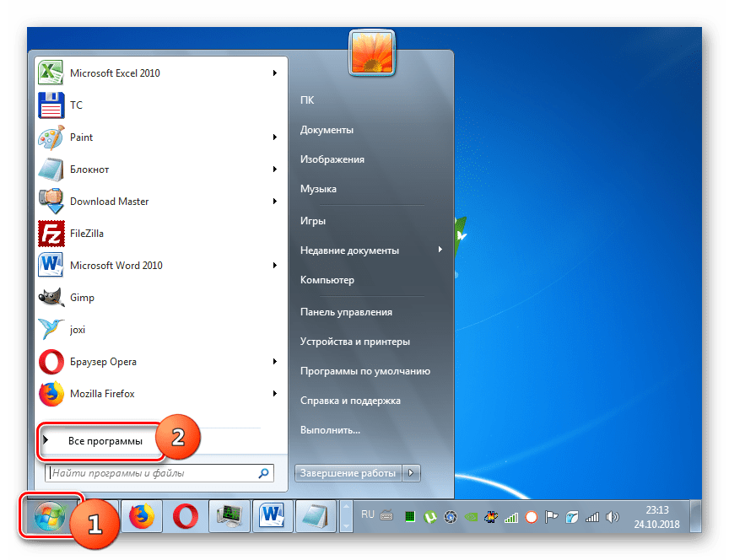Expand the Mozilla Firefox jump list arrow
This screenshot has height=560, width=729.
(275, 394)
